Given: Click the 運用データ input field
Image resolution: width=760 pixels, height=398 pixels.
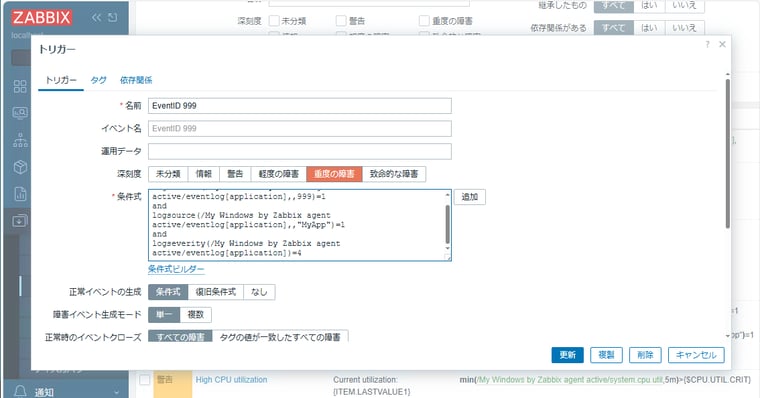Looking at the screenshot, I should pyautogui.click(x=300, y=151).
